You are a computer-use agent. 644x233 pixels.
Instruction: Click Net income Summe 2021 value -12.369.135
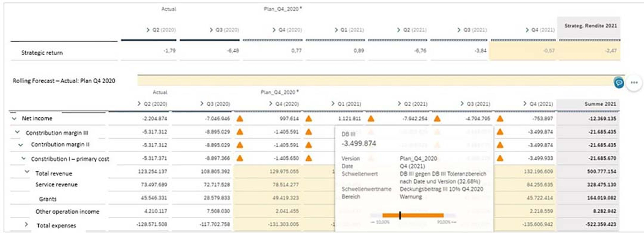pyautogui.click(x=602, y=119)
